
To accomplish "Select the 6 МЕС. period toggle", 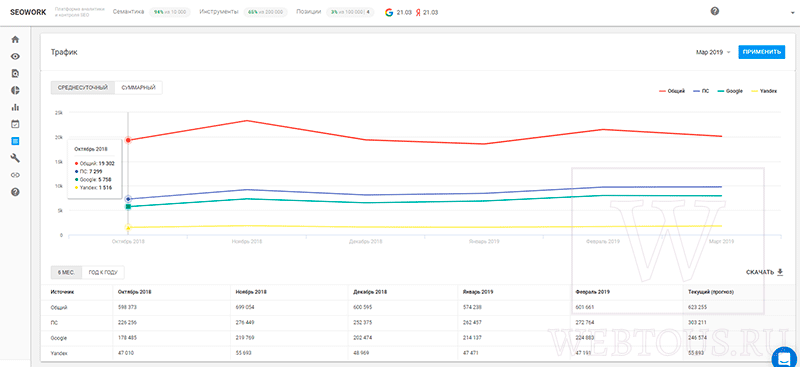I will pyautogui.click(x=66, y=273).
